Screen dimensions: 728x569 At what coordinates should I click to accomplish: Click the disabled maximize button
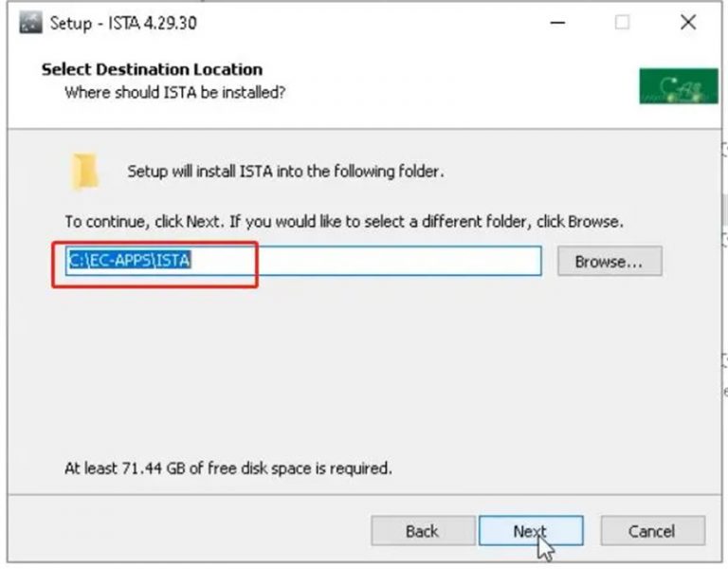623,24
